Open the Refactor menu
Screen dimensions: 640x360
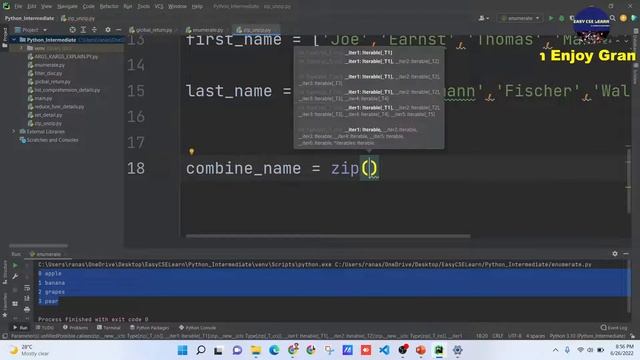pos(109,7)
